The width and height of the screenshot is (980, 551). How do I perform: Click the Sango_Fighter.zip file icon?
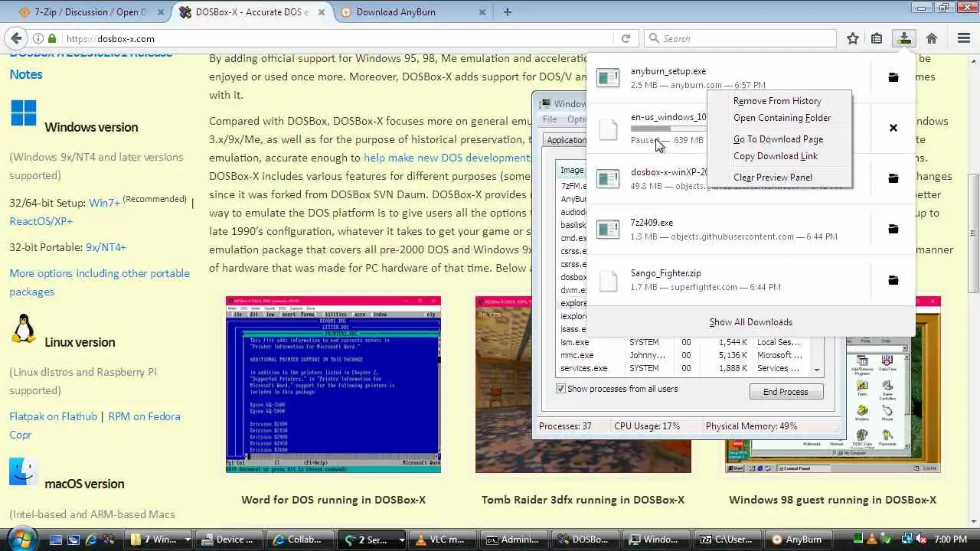608,281
